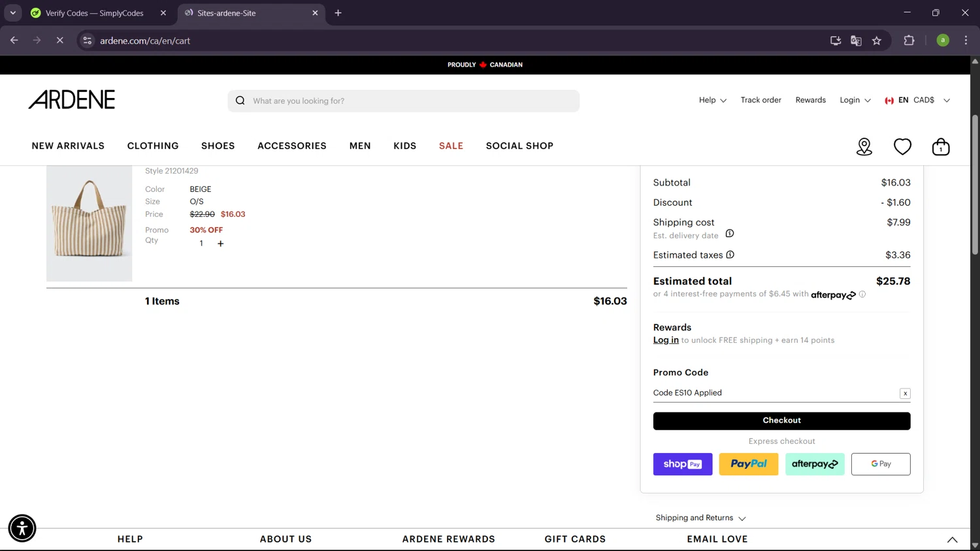This screenshot has width=980, height=551.
Task: Open Chrome three-dot menu
Action: tap(966, 40)
